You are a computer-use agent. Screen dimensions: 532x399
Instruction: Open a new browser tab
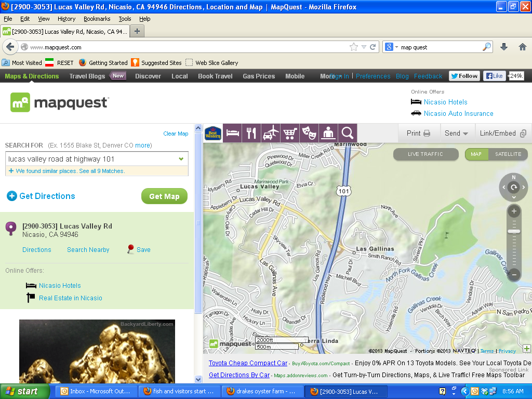click(x=137, y=31)
